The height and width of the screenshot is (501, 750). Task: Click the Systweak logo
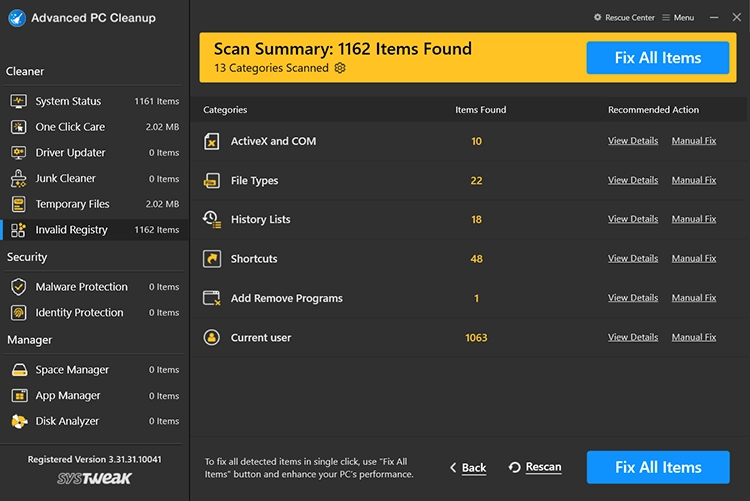[94, 479]
